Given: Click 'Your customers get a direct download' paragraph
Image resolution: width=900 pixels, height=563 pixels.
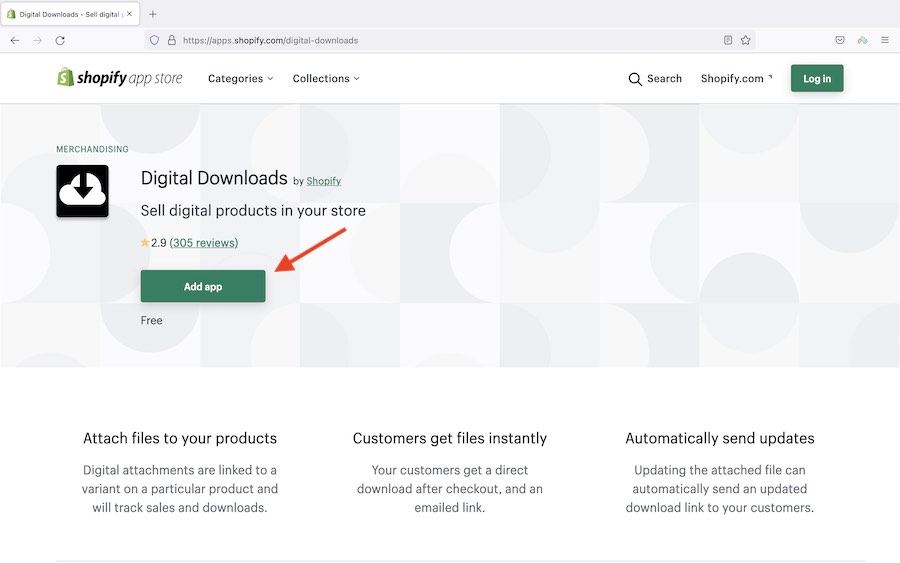Looking at the screenshot, I should click(x=449, y=488).
